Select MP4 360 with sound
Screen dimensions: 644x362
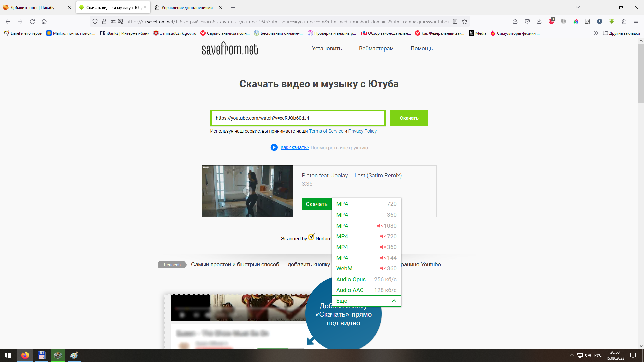(367, 215)
